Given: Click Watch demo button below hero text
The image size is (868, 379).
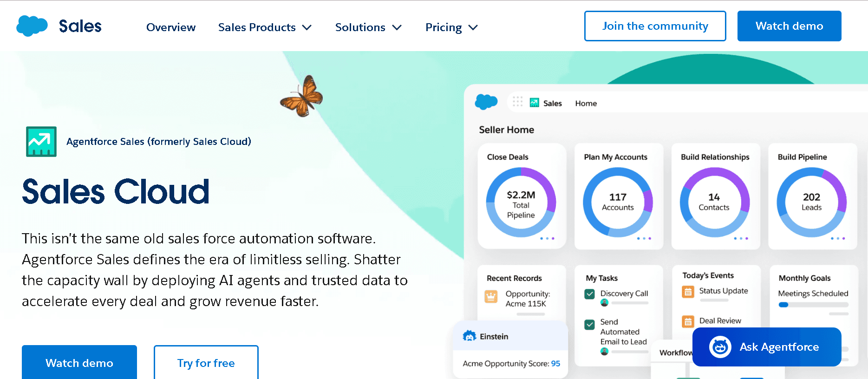Looking at the screenshot, I should [x=79, y=362].
